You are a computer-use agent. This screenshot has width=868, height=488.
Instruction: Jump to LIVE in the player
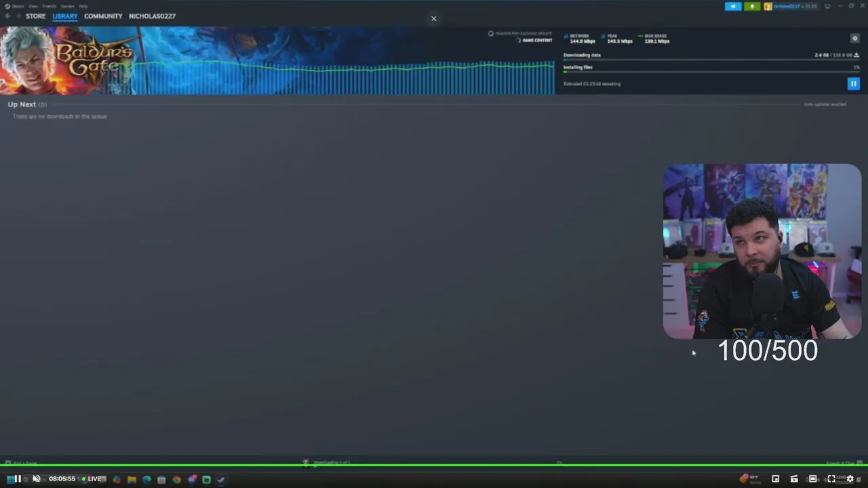pyautogui.click(x=92, y=479)
